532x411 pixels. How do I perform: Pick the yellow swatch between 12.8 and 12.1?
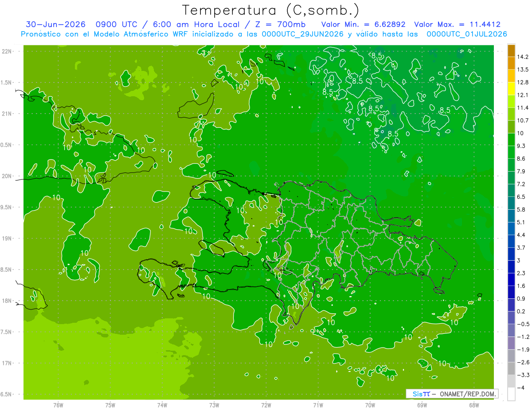[x=511, y=89]
